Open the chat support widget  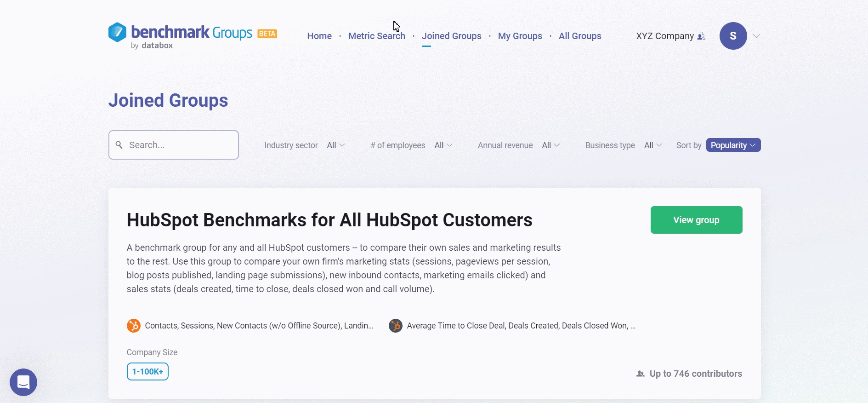(x=23, y=382)
